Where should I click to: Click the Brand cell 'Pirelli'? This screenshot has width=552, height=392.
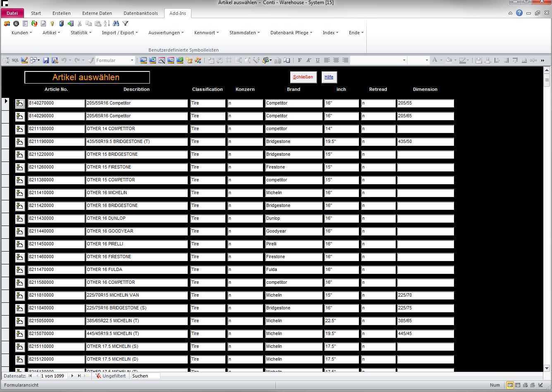tap(294, 244)
